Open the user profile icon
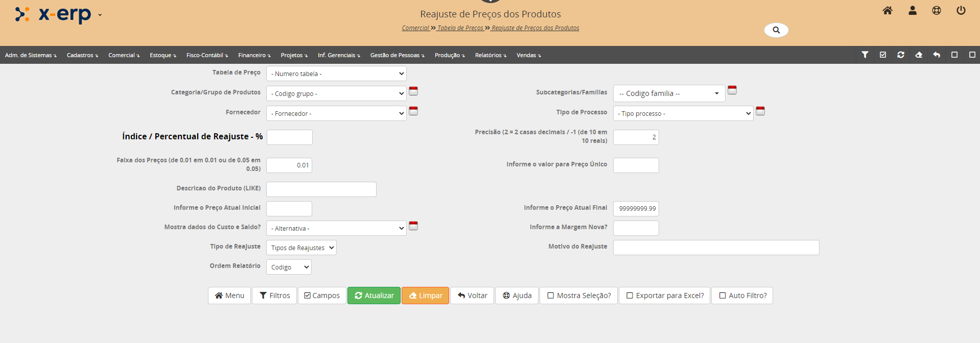 (x=912, y=11)
